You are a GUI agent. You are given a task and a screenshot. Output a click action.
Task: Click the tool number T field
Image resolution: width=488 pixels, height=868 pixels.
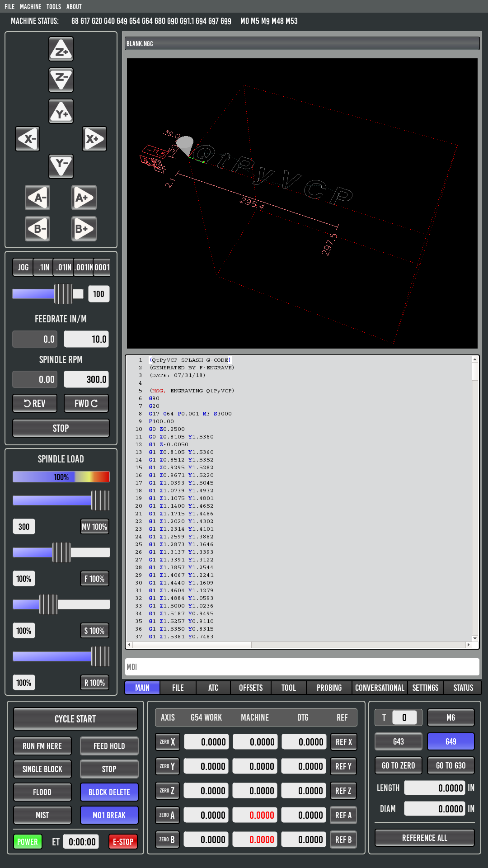pyautogui.click(x=404, y=717)
